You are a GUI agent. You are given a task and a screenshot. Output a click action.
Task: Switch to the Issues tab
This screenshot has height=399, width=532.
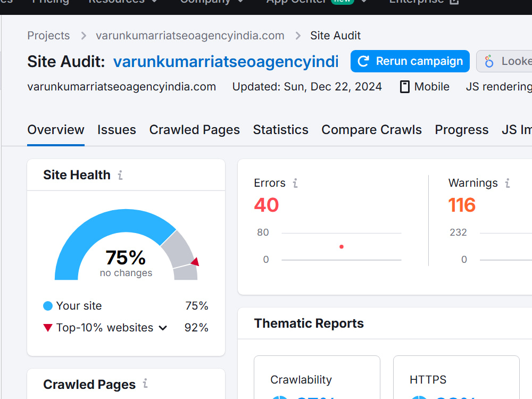[x=117, y=130]
